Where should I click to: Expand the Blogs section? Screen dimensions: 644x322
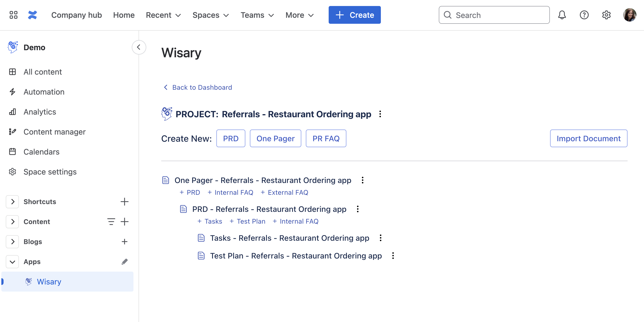pos(12,242)
